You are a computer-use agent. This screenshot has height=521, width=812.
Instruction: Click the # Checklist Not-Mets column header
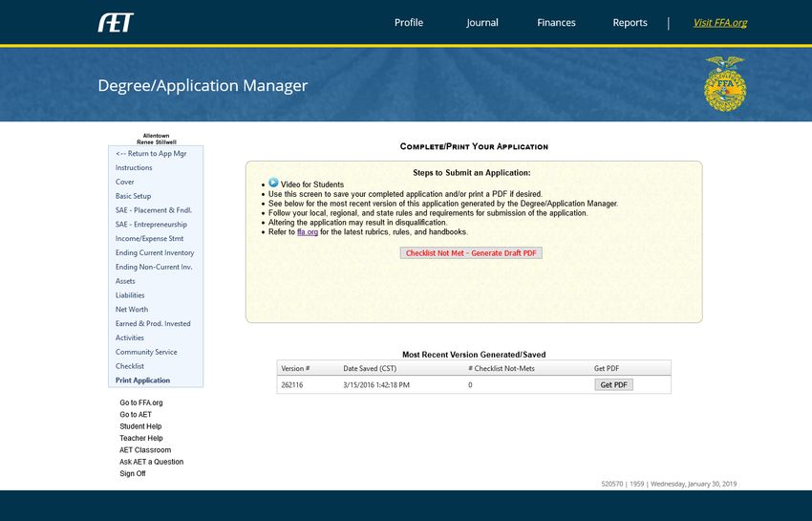[x=502, y=368]
